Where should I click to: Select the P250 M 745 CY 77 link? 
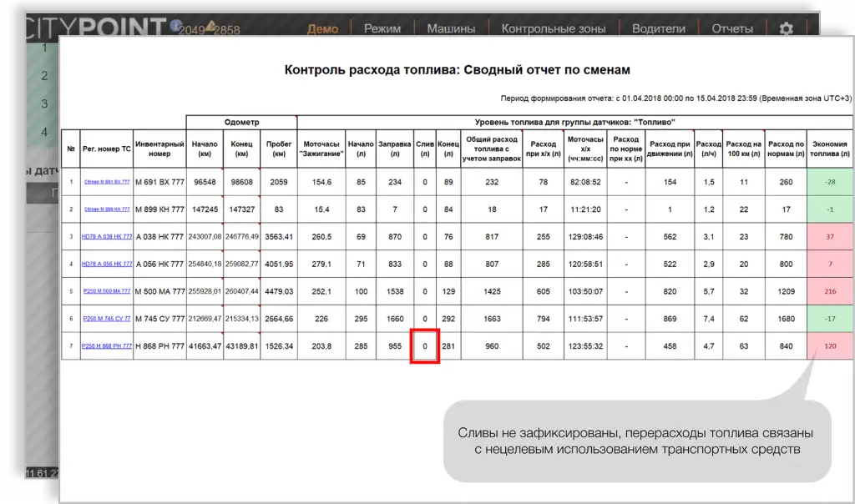pos(106,318)
